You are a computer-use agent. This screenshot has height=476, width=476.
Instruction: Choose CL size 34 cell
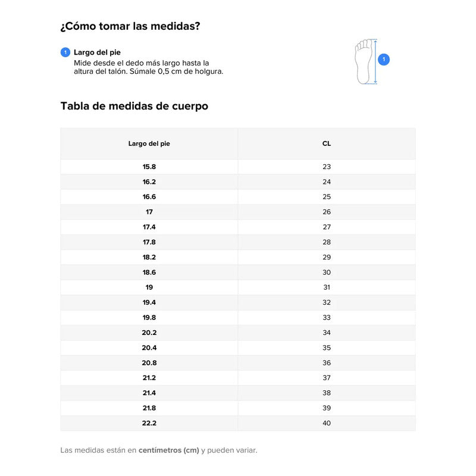click(x=327, y=333)
